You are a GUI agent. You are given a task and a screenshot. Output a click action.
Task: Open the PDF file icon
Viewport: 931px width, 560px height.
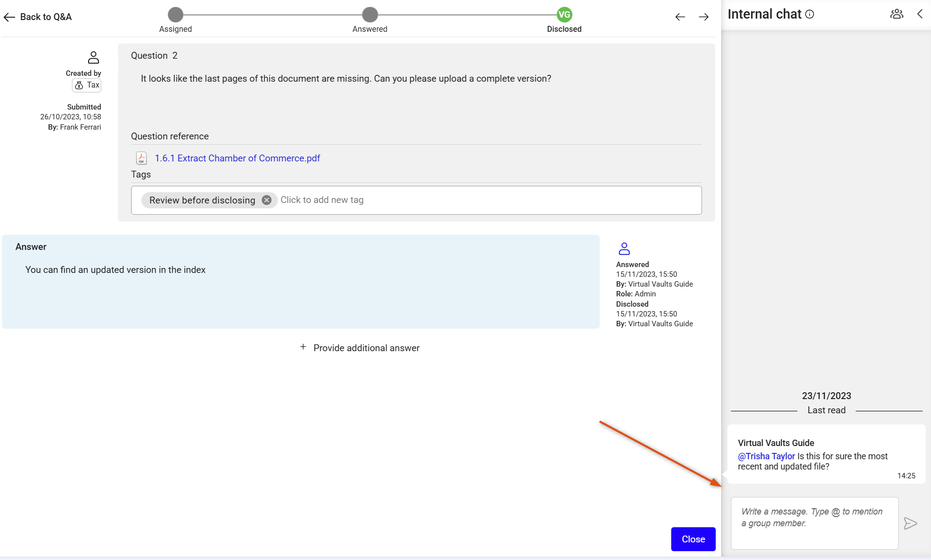coord(141,158)
